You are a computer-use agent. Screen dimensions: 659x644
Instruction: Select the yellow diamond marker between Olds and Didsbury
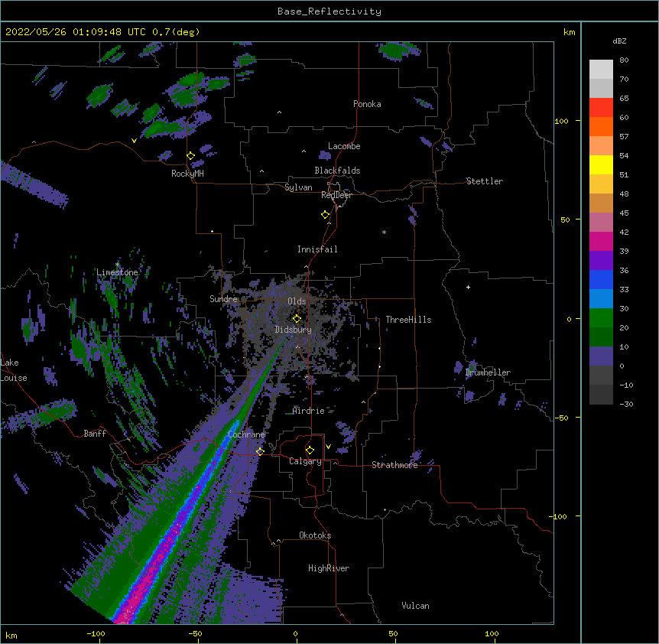click(x=297, y=319)
